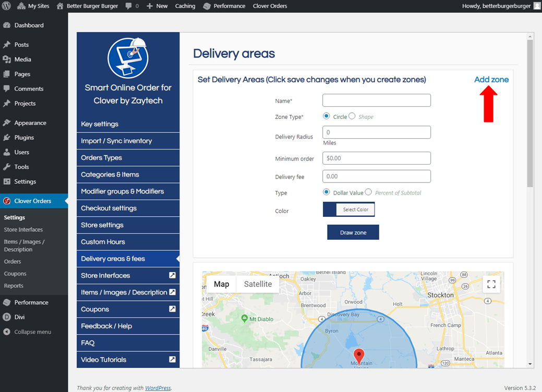Open Howdy, betterburgerburger account menu
This screenshot has width=542, height=392.
pyautogui.click(x=501, y=6)
